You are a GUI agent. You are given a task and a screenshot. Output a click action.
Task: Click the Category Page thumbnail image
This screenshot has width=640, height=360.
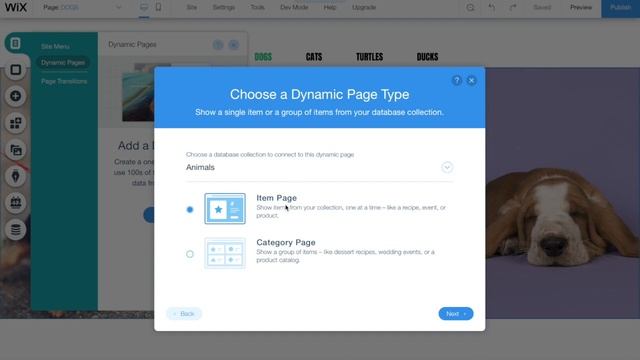pyautogui.click(x=225, y=253)
